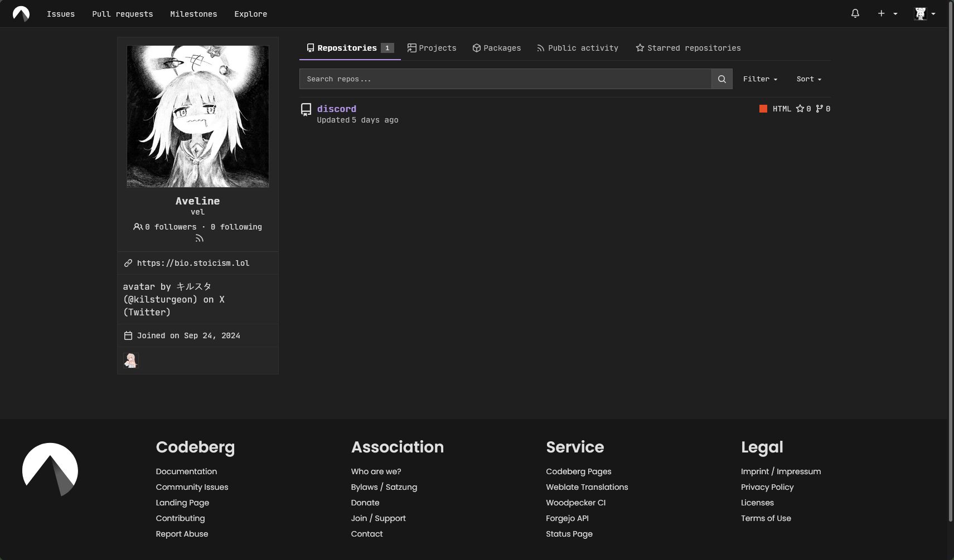Open Pull requests in top navigation
The width and height of the screenshot is (954, 560).
click(123, 14)
